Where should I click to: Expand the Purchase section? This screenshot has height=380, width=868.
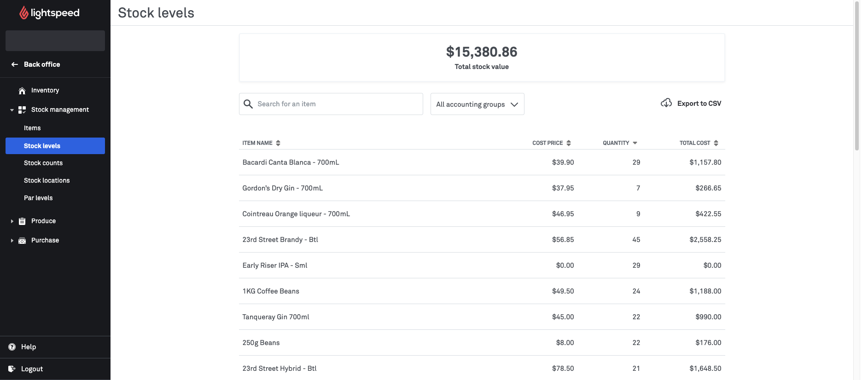[12, 241]
